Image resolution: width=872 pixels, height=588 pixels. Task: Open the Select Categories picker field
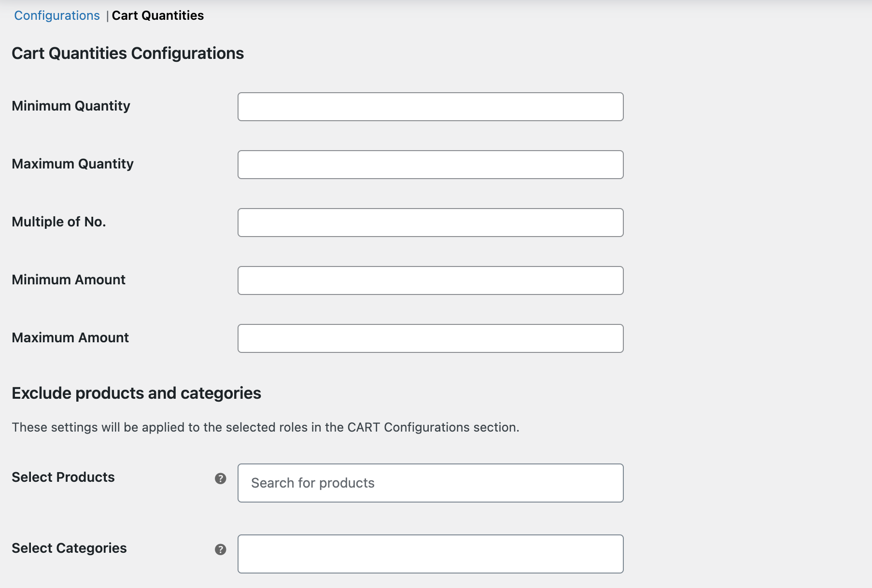[x=430, y=554]
